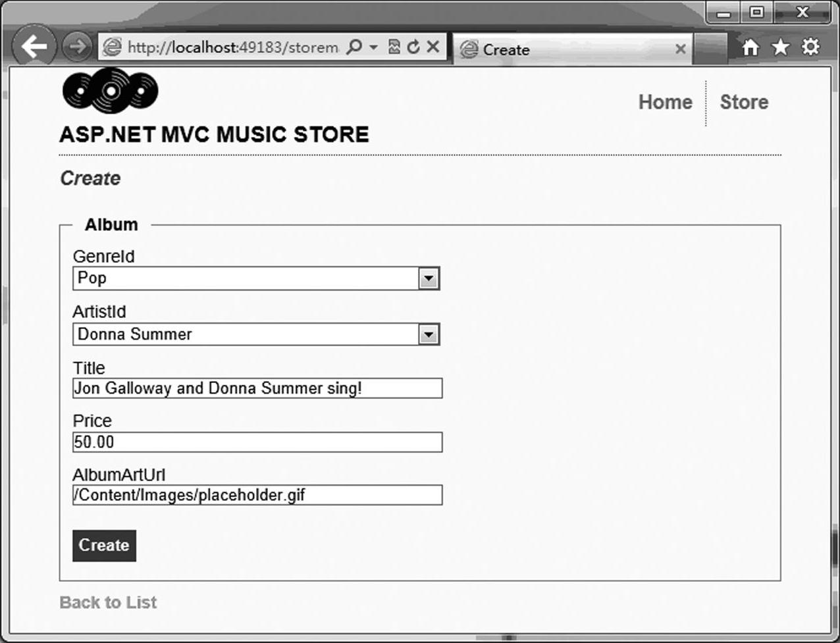Click the Create page heading
Viewport: 840px width, 643px height.
pyautogui.click(x=90, y=178)
